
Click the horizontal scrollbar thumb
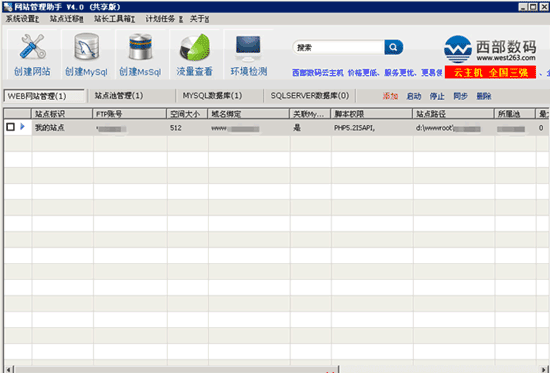click(176, 369)
